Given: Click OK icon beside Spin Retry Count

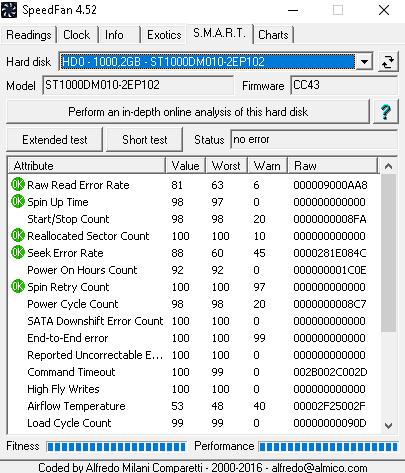Looking at the screenshot, I should pyautogui.click(x=18, y=286).
